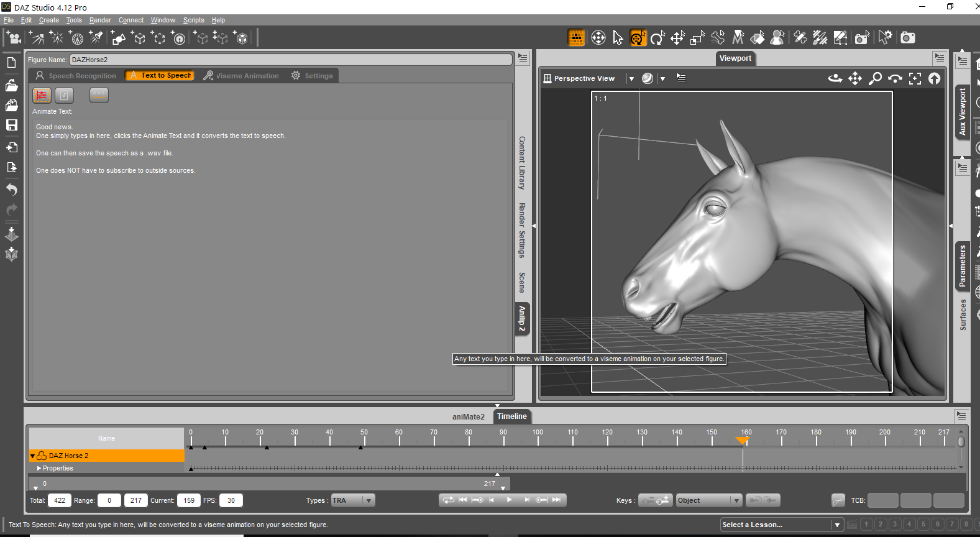Expand the Properties row in timeline
980x537 pixels.
[39, 468]
